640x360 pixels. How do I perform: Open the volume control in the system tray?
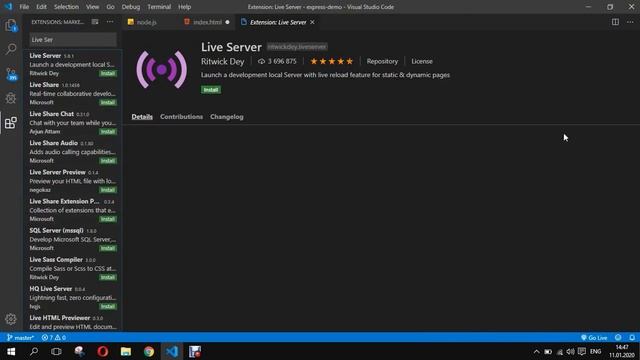pos(570,351)
